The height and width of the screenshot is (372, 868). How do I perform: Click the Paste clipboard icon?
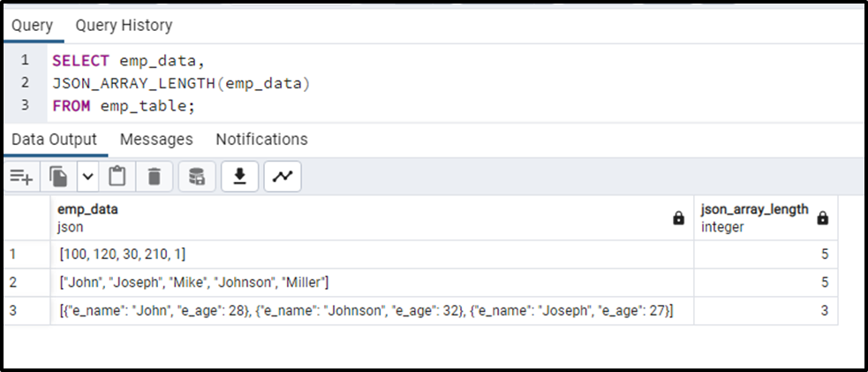117,177
